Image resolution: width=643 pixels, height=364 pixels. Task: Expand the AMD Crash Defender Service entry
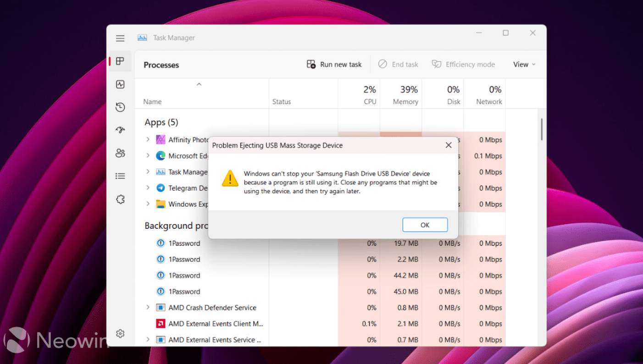(148, 308)
